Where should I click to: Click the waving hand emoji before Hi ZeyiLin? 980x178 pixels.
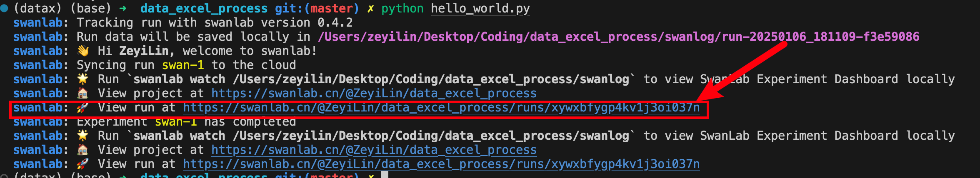pyautogui.click(x=83, y=51)
